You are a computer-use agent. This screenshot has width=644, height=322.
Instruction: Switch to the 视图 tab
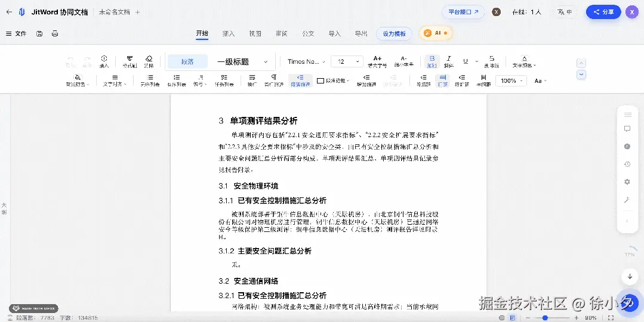click(255, 33)
